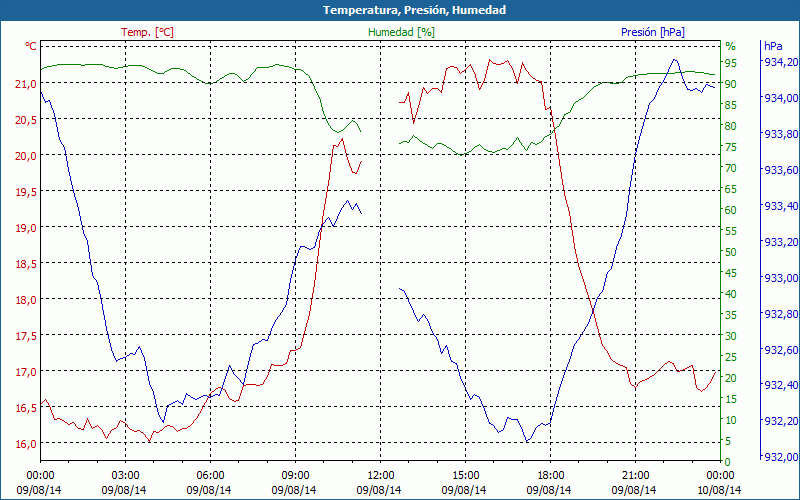
Task: Click humidity axis value '20'
Action: click(731, 378)
